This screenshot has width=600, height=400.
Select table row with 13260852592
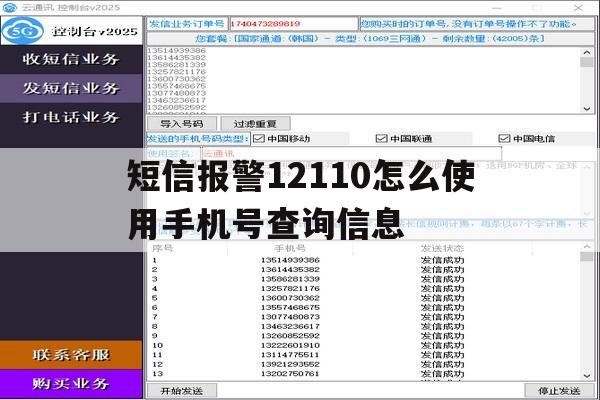tap(364, 336)
